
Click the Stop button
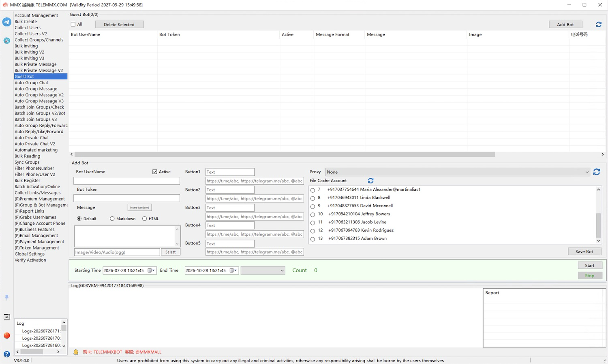coord(590,276)
